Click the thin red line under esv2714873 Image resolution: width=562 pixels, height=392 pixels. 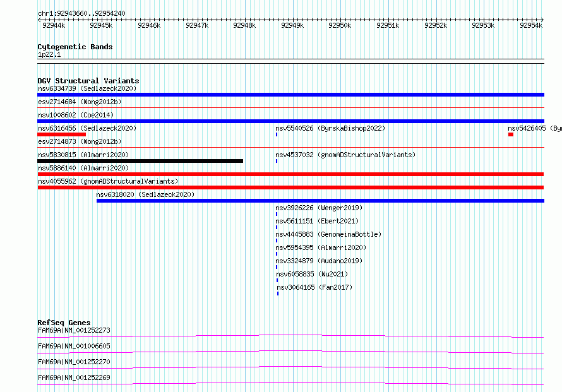pyautogui.click(x=290, y=147)
